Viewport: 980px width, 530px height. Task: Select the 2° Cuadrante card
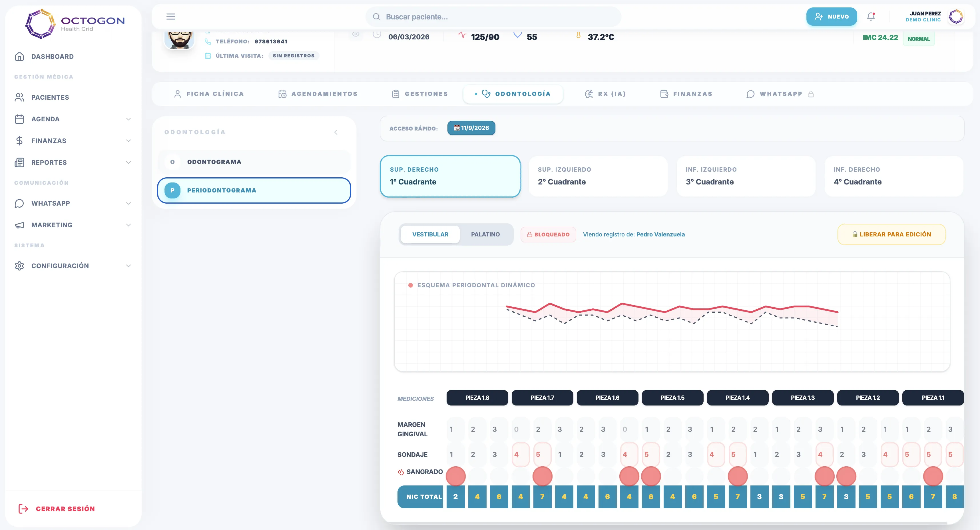coord(598,176)
